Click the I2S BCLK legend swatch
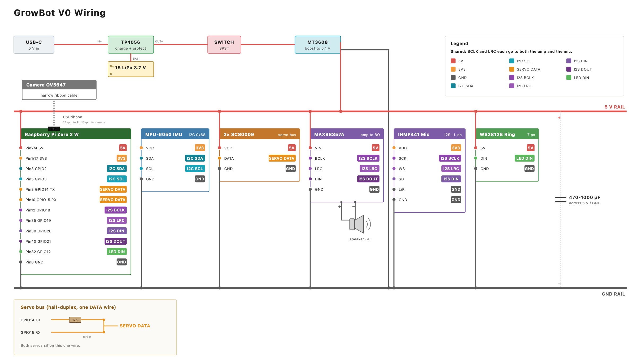Viewport: 637px width, 364px height. pos(512,78)
